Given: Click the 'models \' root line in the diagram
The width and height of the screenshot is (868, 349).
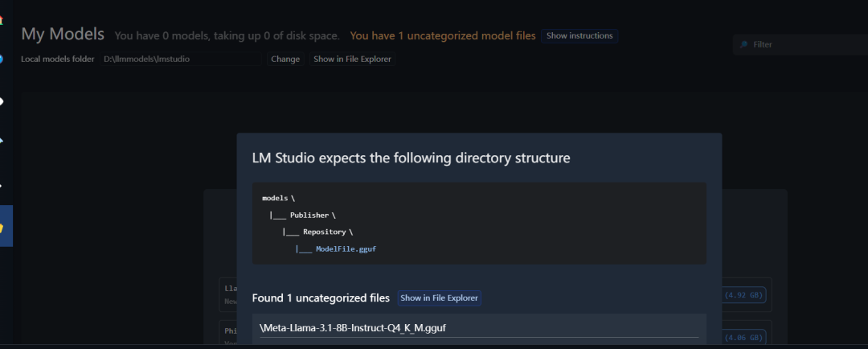Looking at the screenshot, I should (x=278, y=198).
